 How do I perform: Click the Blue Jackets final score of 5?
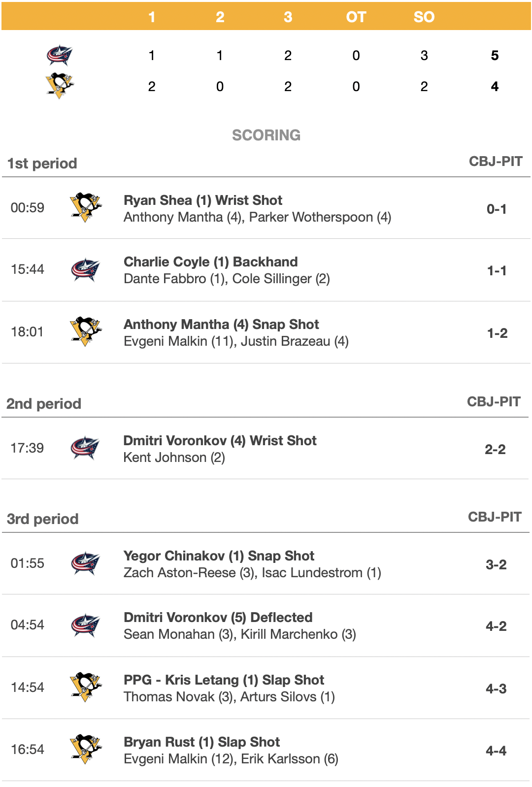495,55
